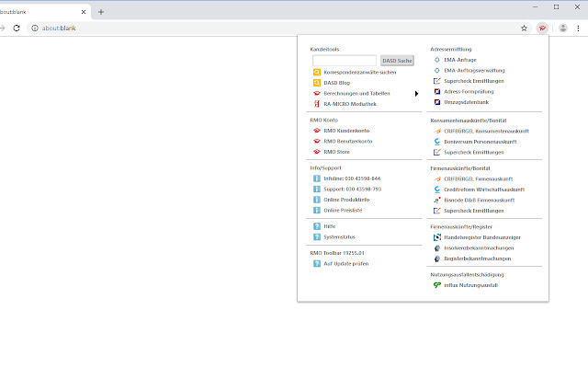Click the RMO Toolbar extension icon
The height and width of the screenshot is (368, 588).
542,29
